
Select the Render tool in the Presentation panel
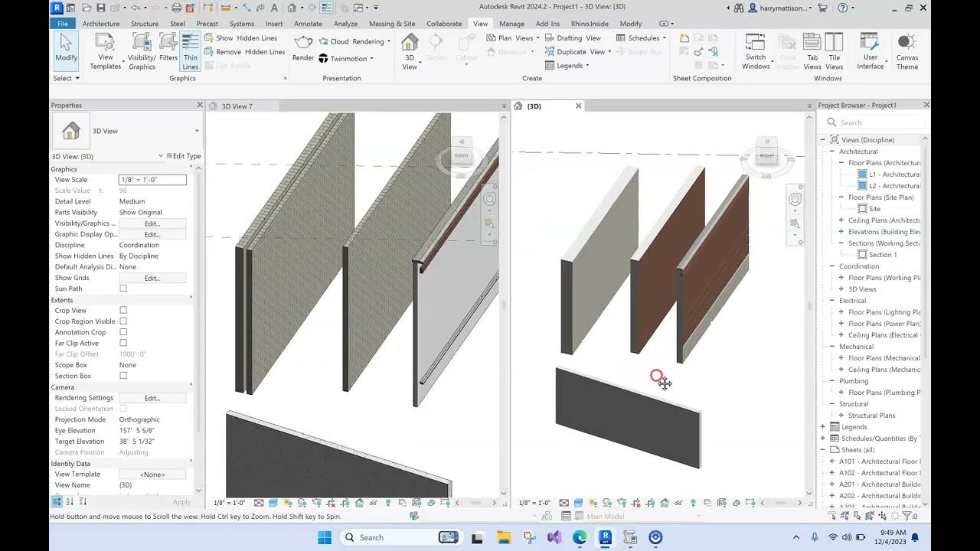tap(303, 48)
